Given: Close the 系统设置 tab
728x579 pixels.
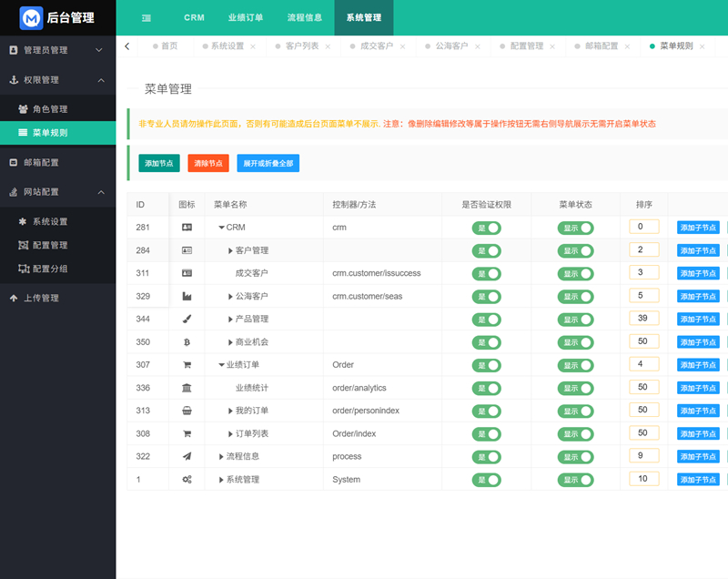Looking at the screenshot, I should click(x=253, y=46).
